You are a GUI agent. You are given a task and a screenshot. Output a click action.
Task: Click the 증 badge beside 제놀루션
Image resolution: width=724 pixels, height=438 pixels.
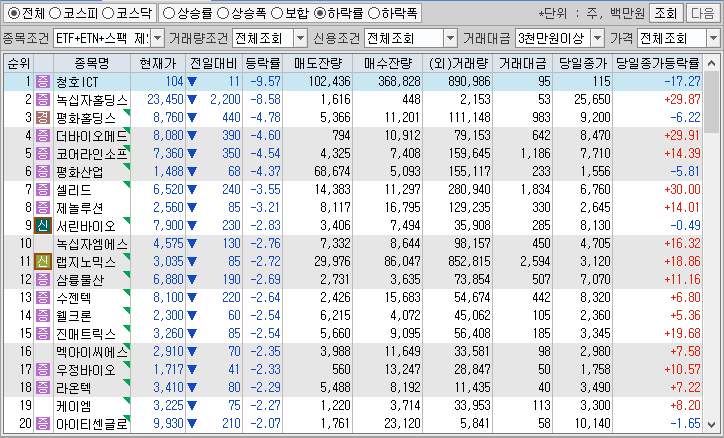coord(43,208)
